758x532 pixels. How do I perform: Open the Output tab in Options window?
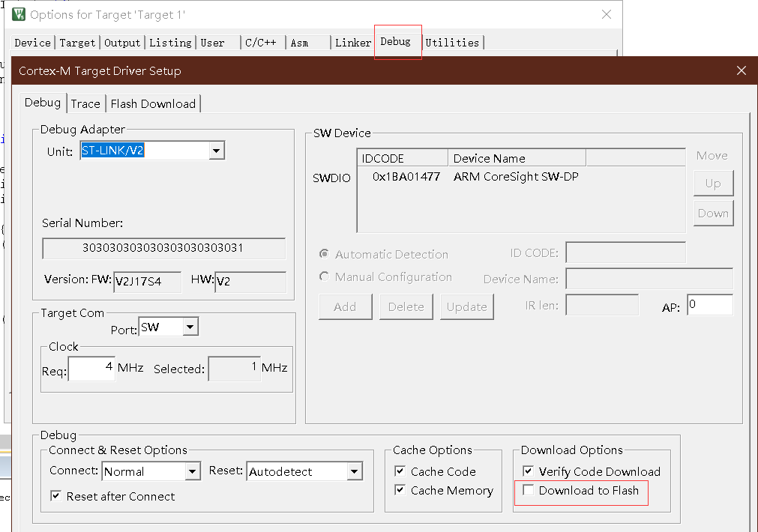pos(122,43)
